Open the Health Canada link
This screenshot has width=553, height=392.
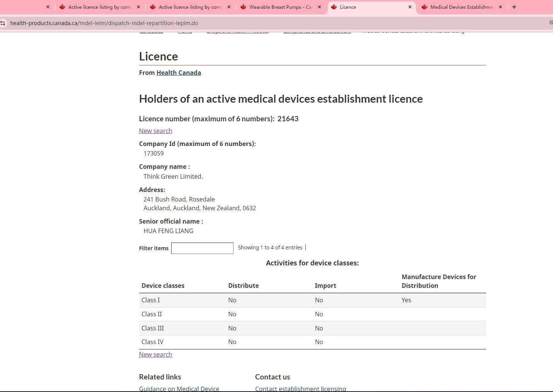(178, 73)
